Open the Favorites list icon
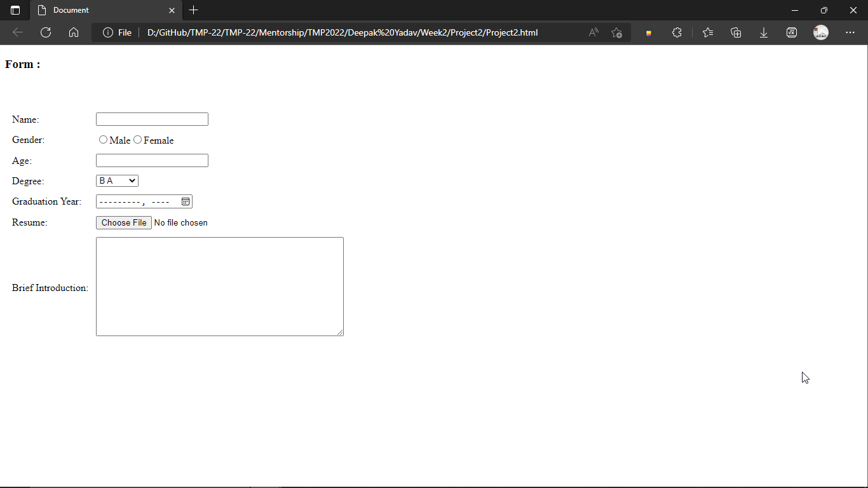 pyautogui.click(x=708, y=32)
